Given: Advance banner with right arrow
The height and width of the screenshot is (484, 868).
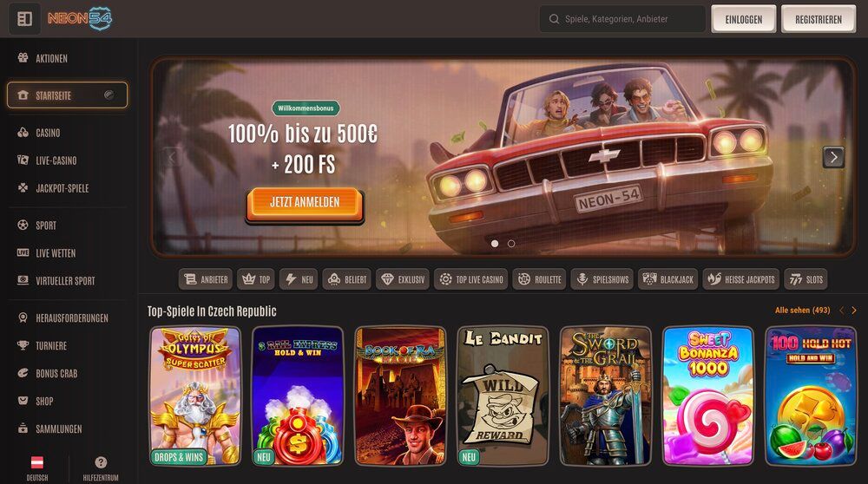Looking at the screenshot, I should (x=833, y=158).
